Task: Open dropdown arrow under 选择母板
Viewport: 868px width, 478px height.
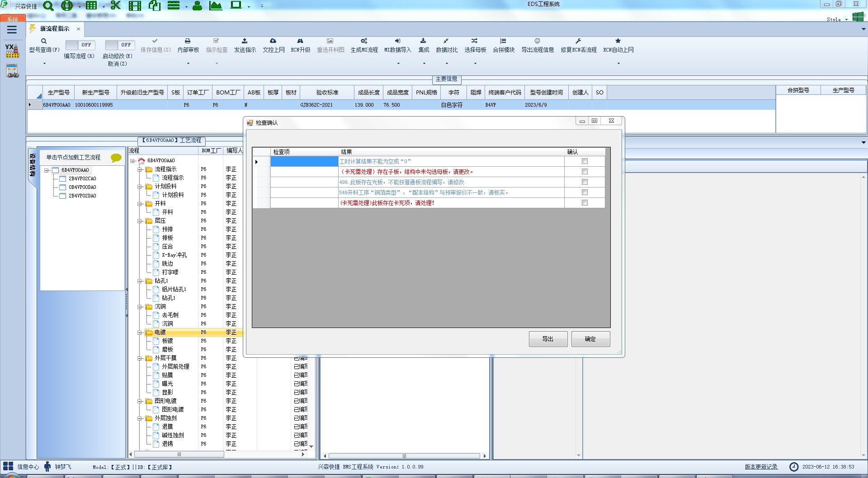Action: pos(475,64)
